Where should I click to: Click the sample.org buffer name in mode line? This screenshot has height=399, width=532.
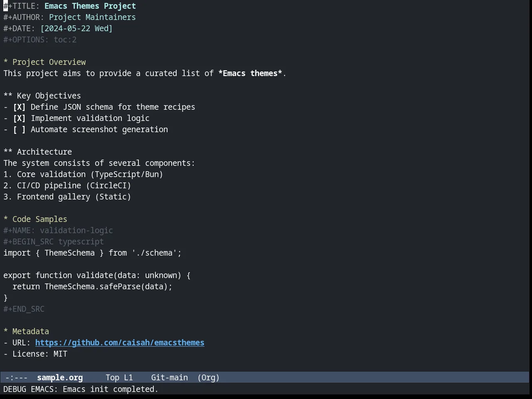60,377
